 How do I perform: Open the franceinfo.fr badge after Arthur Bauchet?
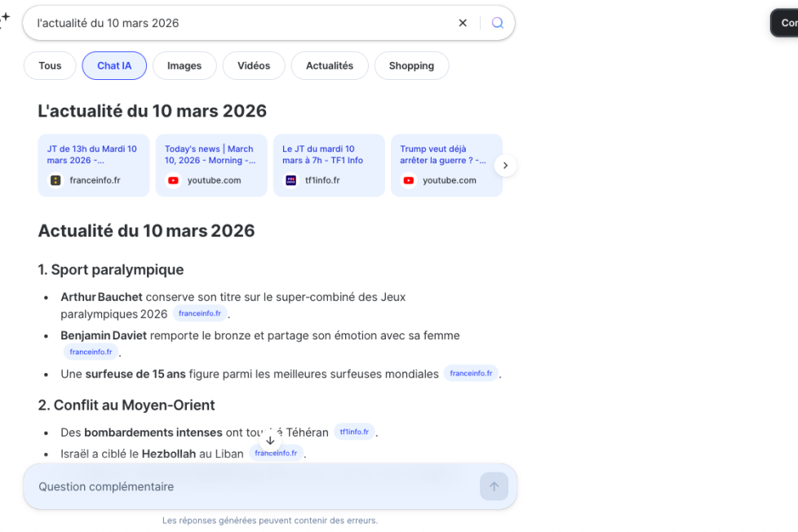200,313
